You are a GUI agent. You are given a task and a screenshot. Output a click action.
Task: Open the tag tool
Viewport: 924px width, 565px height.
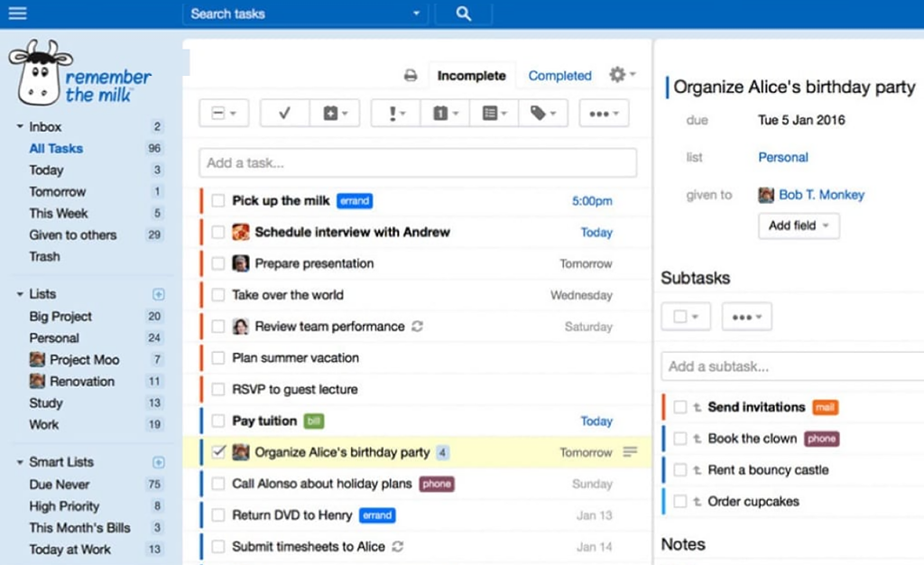[x=542, y=113]
